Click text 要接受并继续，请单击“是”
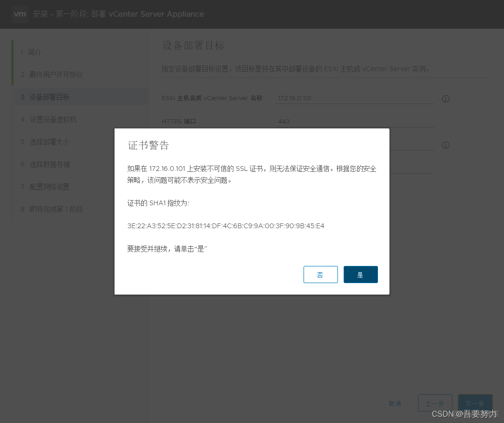Image resolution: width=504 pixels, height=423 pixels. coord(167,249)
